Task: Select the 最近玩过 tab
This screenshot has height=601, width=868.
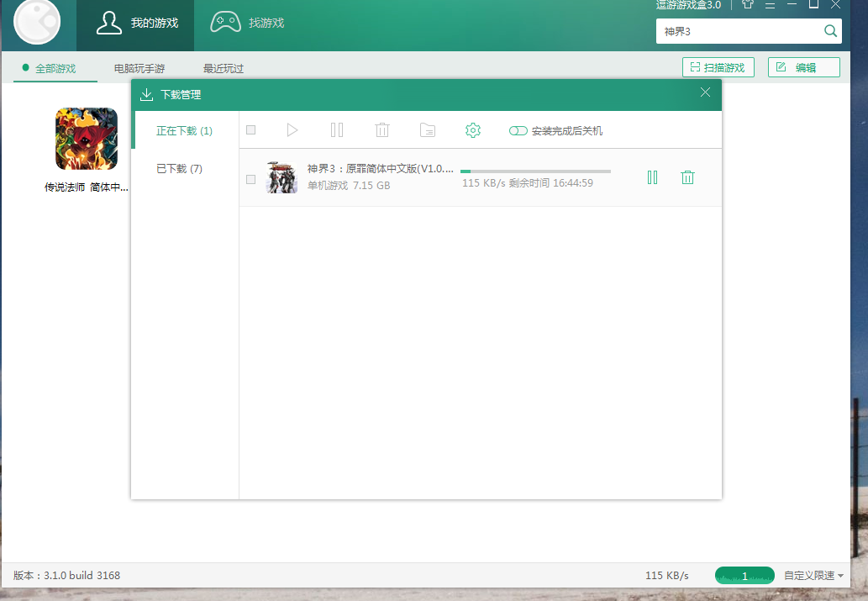Action: coord(223,69)
